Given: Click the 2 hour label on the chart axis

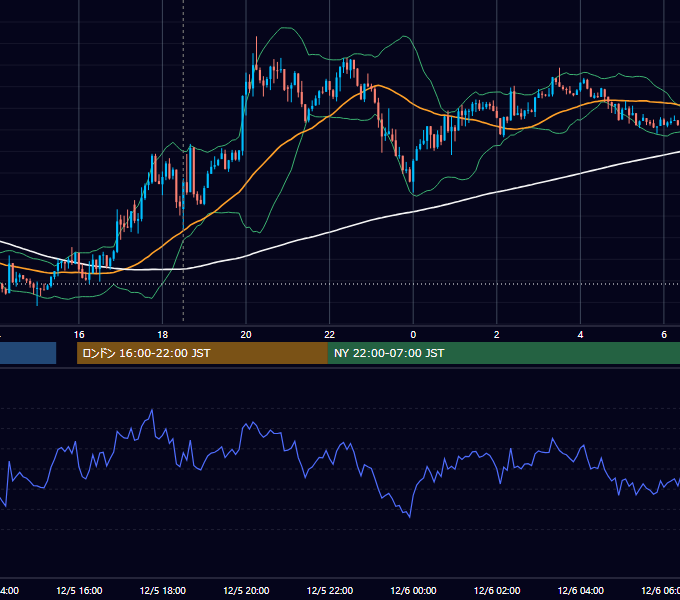Looking at the screenshot, I should pos(497,335).
